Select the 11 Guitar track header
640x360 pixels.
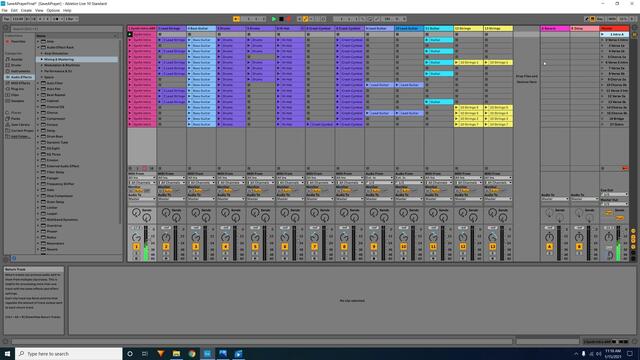[x=439, y=28]
